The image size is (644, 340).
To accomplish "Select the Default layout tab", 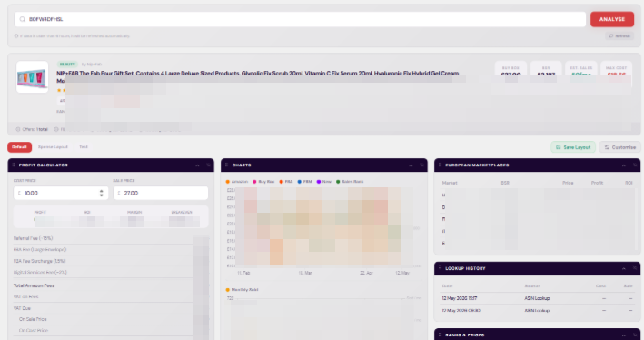I will (19, 147).
